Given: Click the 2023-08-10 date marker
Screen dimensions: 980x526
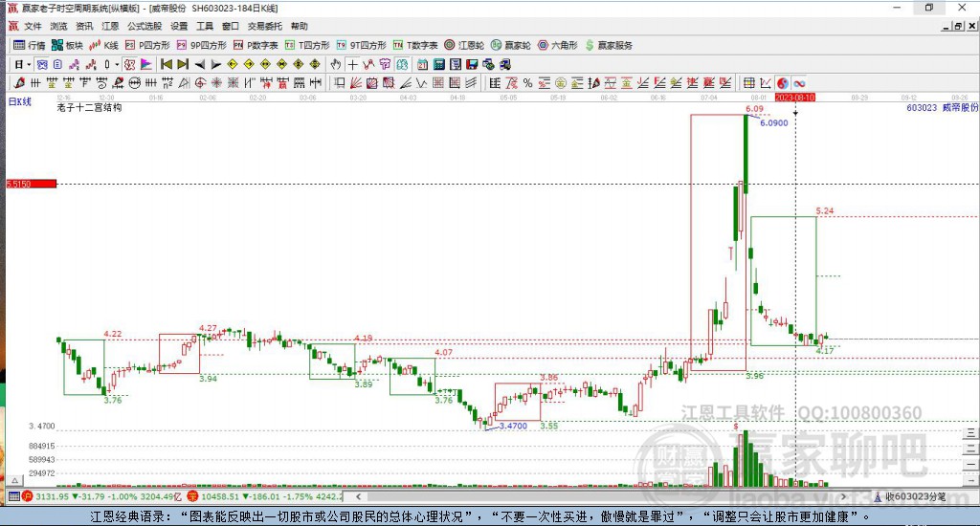Looking at the screenshot, I should tap(794, 98).
